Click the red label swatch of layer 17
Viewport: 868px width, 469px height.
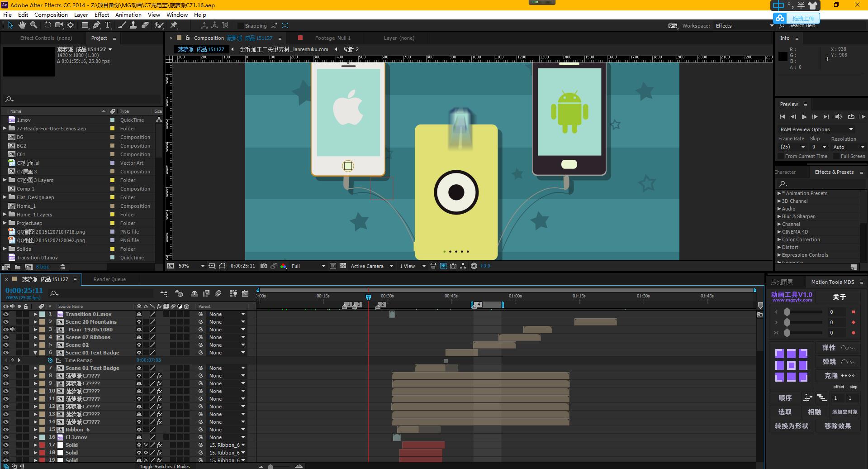pos(42,445)
